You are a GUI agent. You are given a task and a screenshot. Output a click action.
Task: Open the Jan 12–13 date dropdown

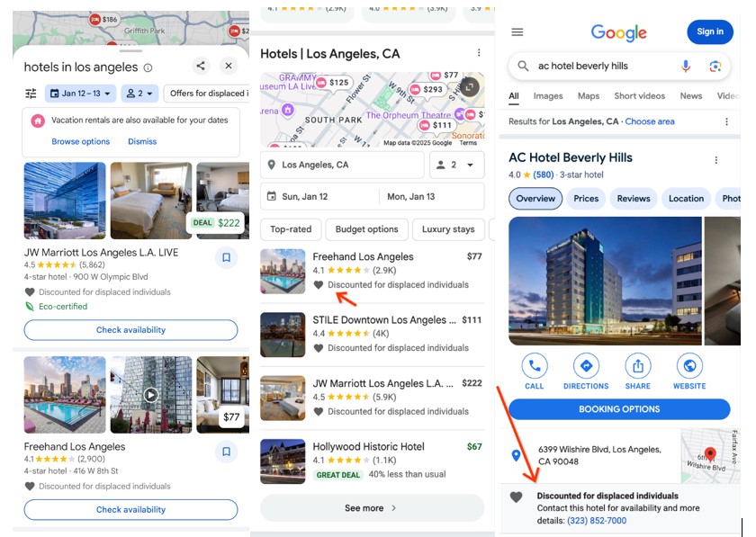tap(80, 94)
